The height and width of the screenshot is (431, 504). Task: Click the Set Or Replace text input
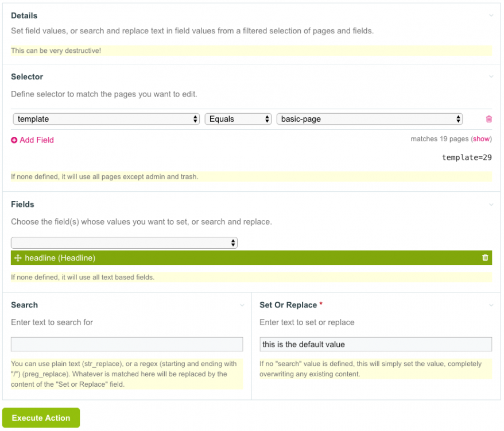(375, 344)
